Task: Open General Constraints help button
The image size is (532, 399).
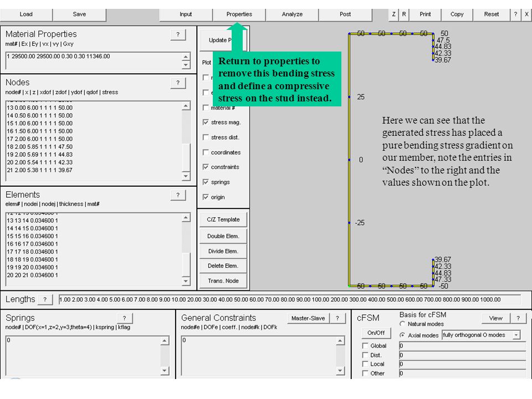Action: coord(337,318)
